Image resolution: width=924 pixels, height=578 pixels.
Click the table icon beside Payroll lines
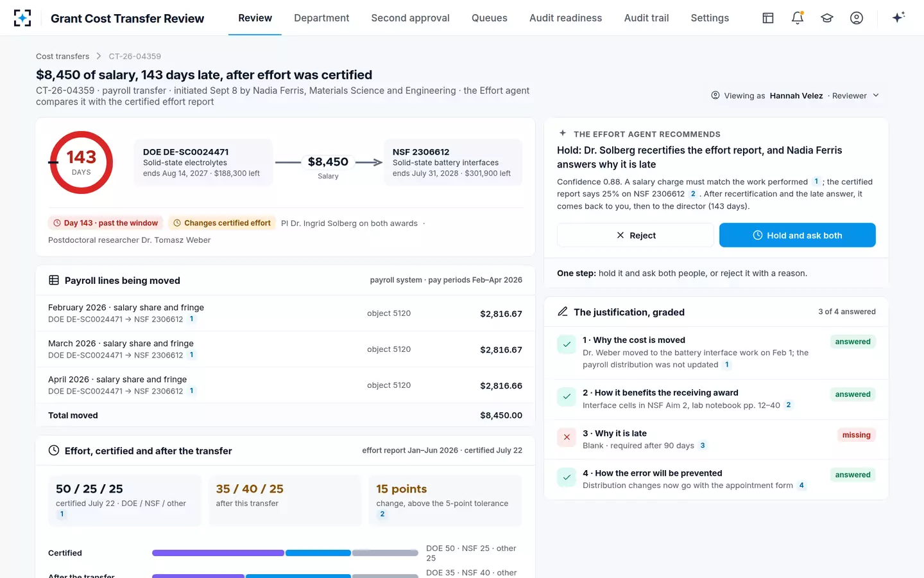tap(54, 280)
